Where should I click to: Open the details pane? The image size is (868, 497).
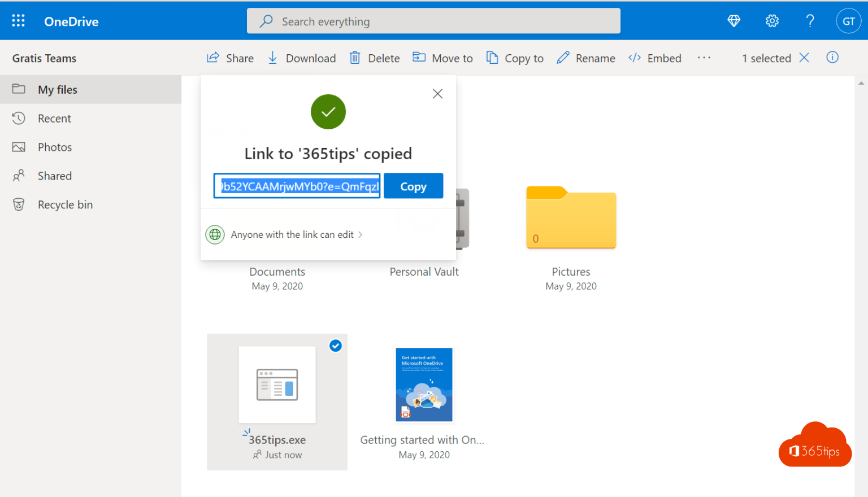pos(832,57)
